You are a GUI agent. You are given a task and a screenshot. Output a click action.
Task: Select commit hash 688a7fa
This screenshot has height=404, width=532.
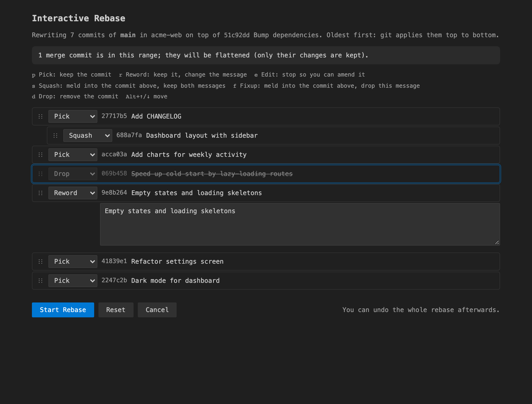pos(129,135)
